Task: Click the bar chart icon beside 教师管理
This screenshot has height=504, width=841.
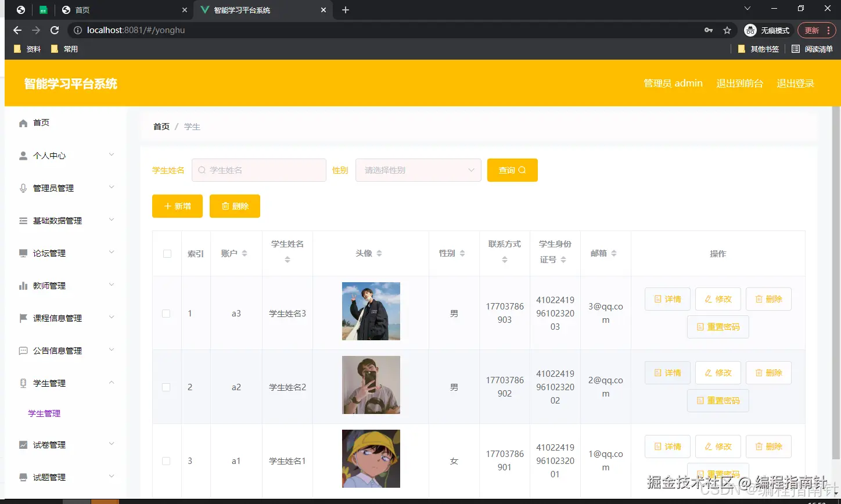Action: pyautogui.click(x=23, y=286)
